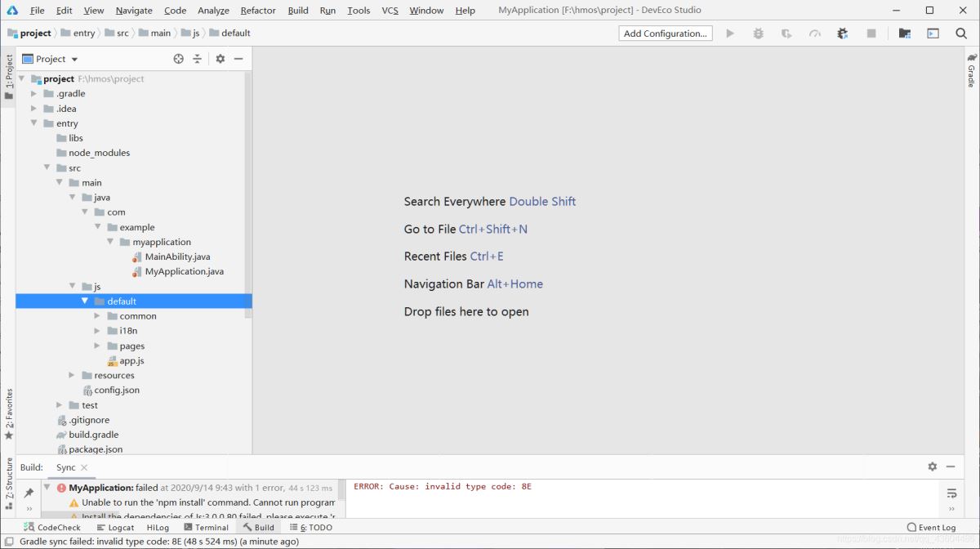The height and width of the screenshot is (549, 980).
Task: Click the Run triangle icon in toolbar
Action: pyautogui.click(x=730, y=33)
